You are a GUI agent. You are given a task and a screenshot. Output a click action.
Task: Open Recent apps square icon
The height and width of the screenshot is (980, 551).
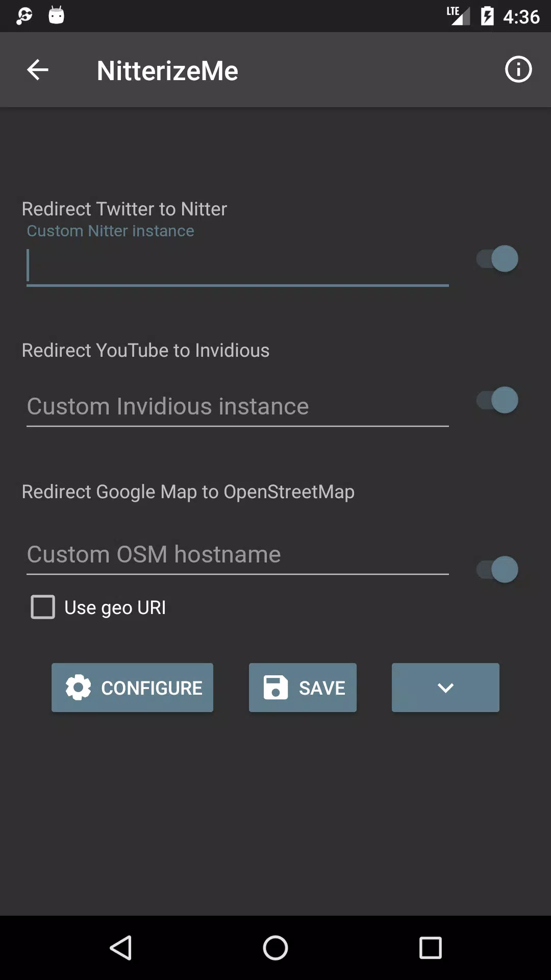[x=430, y=948]
